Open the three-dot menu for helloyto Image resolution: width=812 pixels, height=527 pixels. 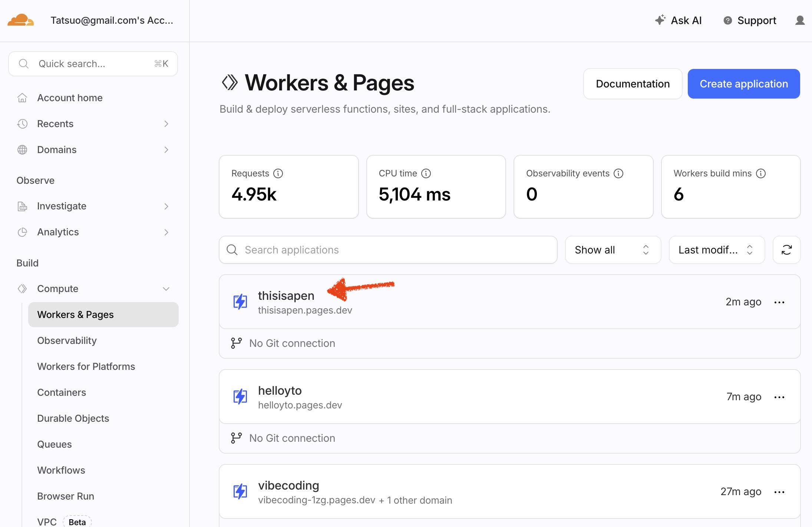[779, 397]
